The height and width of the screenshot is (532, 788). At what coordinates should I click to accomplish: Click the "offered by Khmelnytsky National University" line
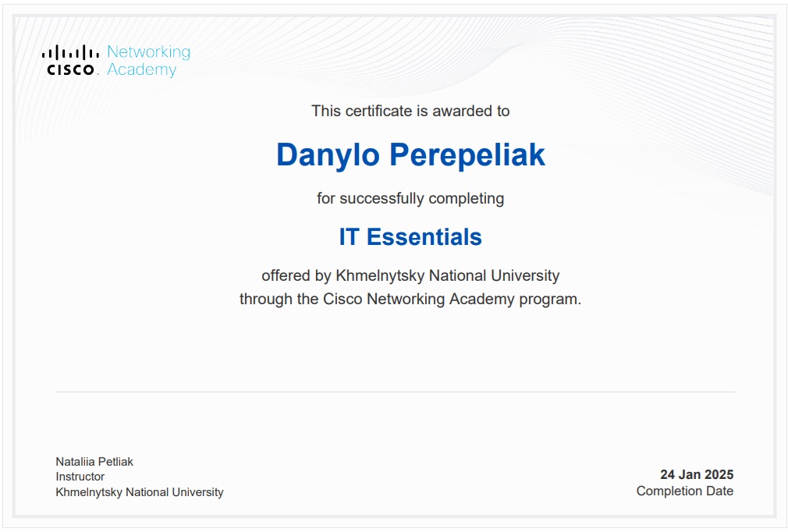coord(410,275)
